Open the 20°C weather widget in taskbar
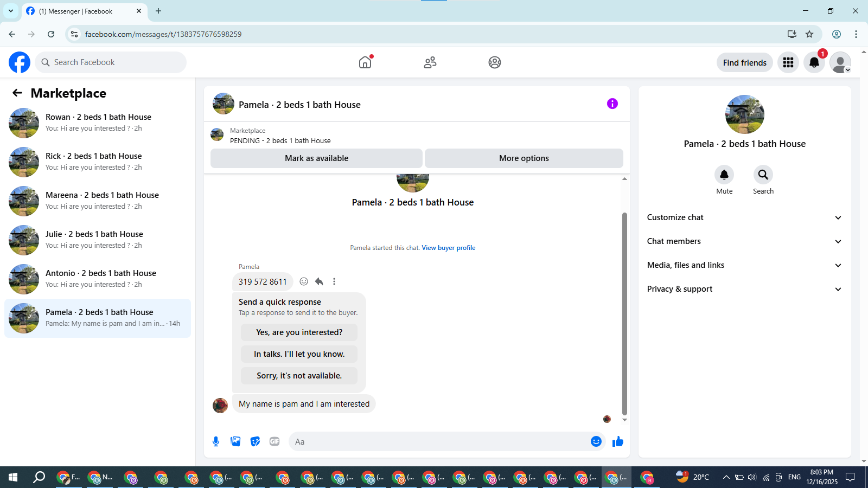The image size is (868, 488). [693, 477]
